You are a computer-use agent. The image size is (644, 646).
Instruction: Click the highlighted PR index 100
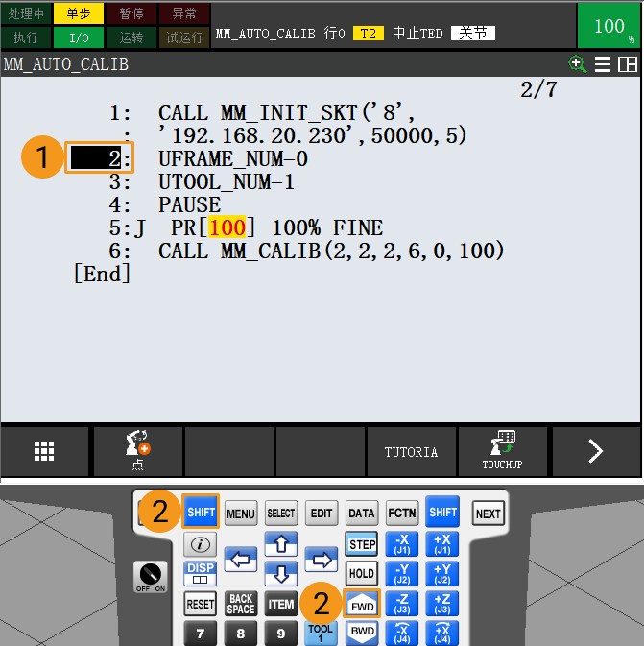click(x=227, y=227)
